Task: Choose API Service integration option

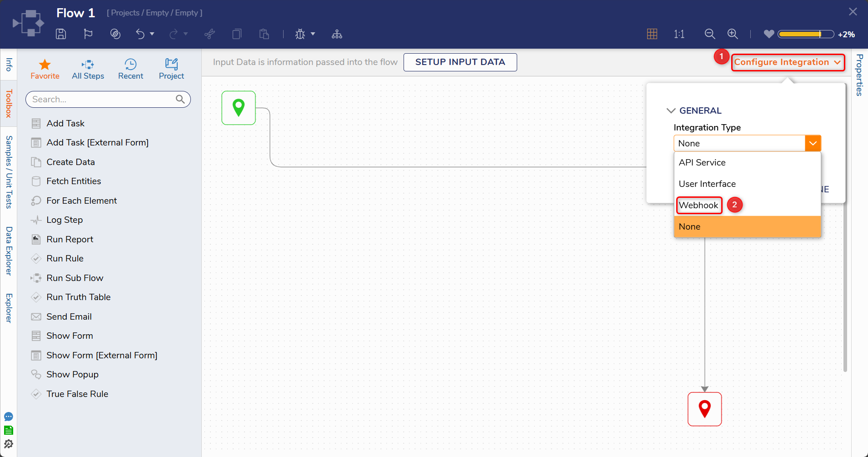Action: pyautogui.click(x=702, y=162)
